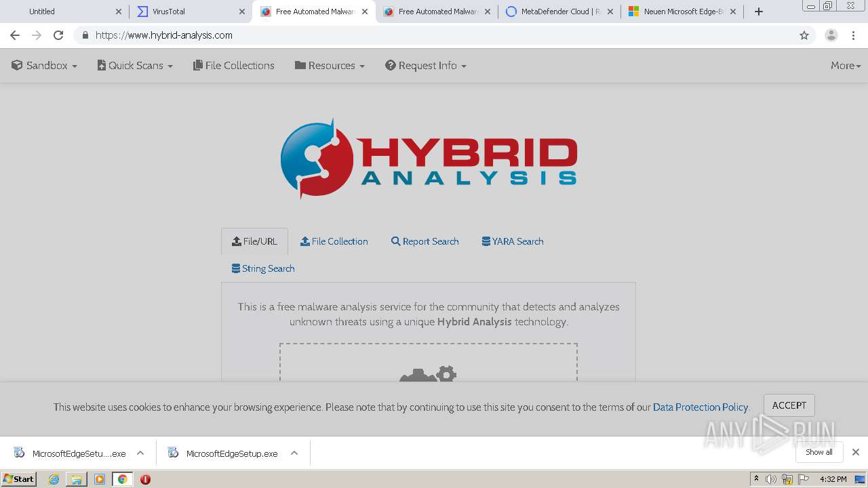Click the taskbar clock showing 4:32 PM
The image size is (868, 488).
pos(833,479)
